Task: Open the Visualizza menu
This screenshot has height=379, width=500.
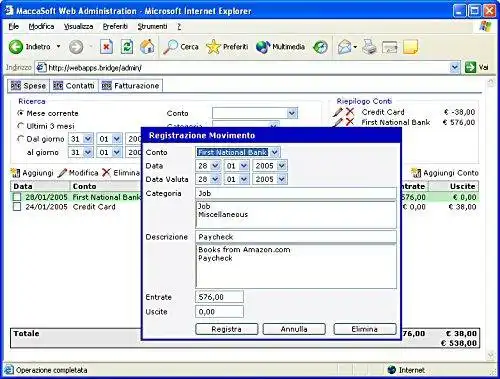Action: coord(79,26)
